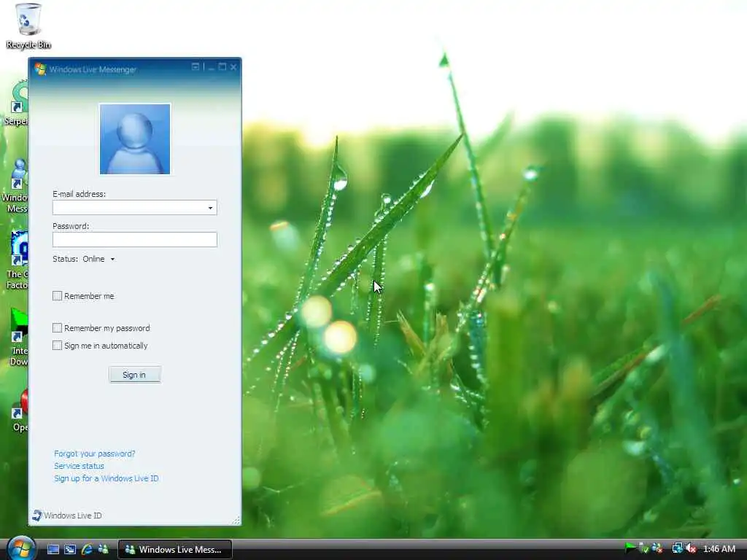
Task: Click the Sign in button
Action: pyautogui.click(x=135, y=375)
